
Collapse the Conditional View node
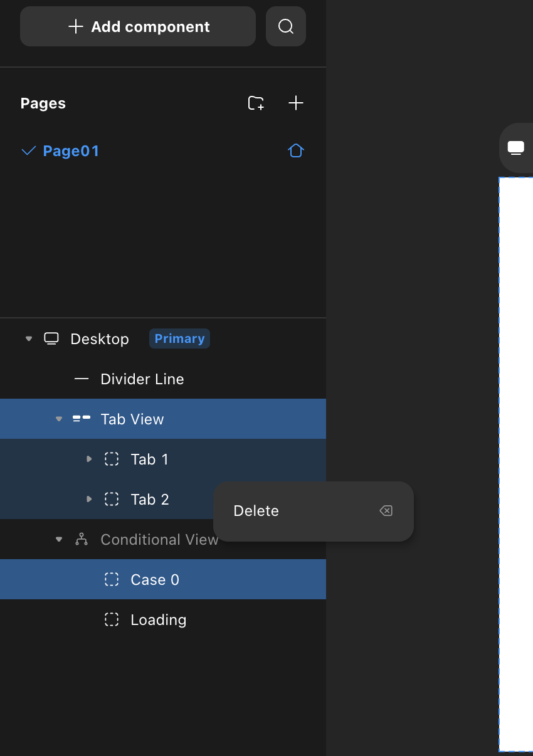[x=59, y=539]
